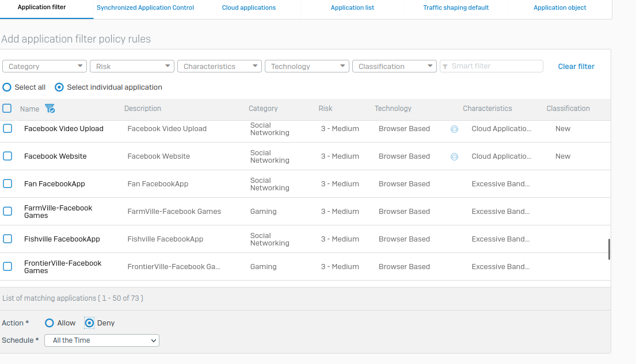Click the Clear filter link
Viewport: 636px width, 364px height.
click(x=576, y=67)
